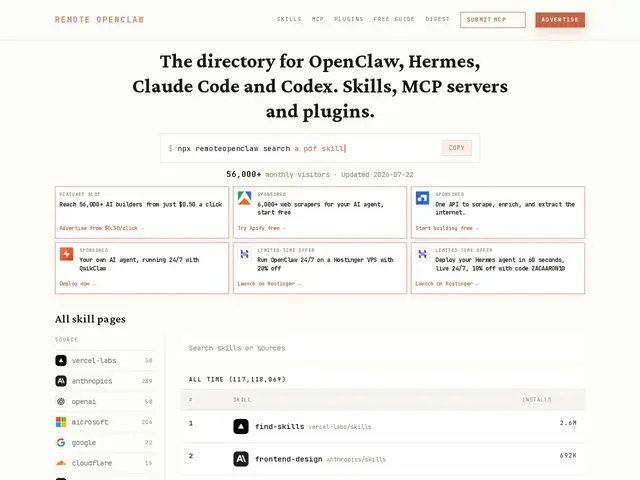Click the All Time (117,118,069) label
Viewport: 640px width, 480px height.
pyautogui.click(x=237, y=380)
